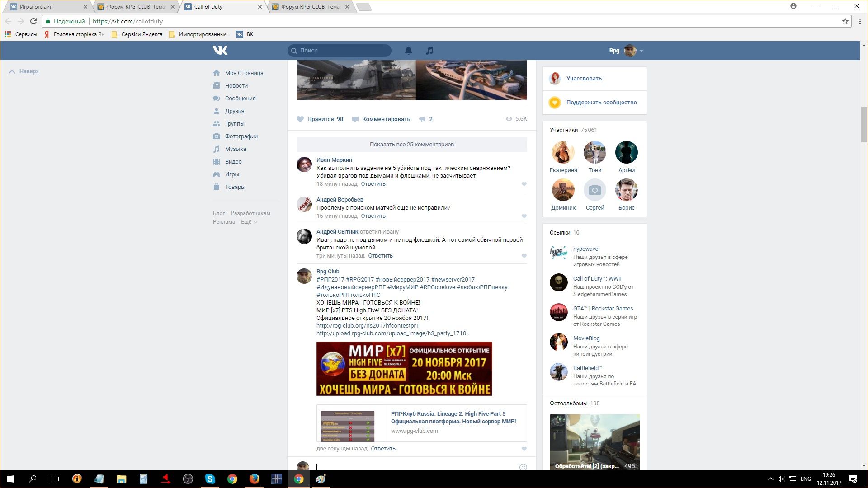
Task: Open the rpg-club.org/ns2017hfcontestpr1 link
Action: (x=368, y=326)
